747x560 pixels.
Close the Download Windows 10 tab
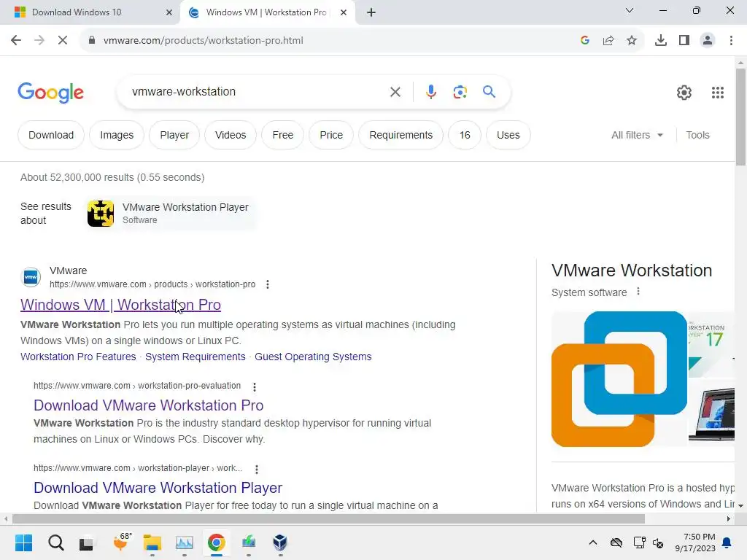coord(169,12)
